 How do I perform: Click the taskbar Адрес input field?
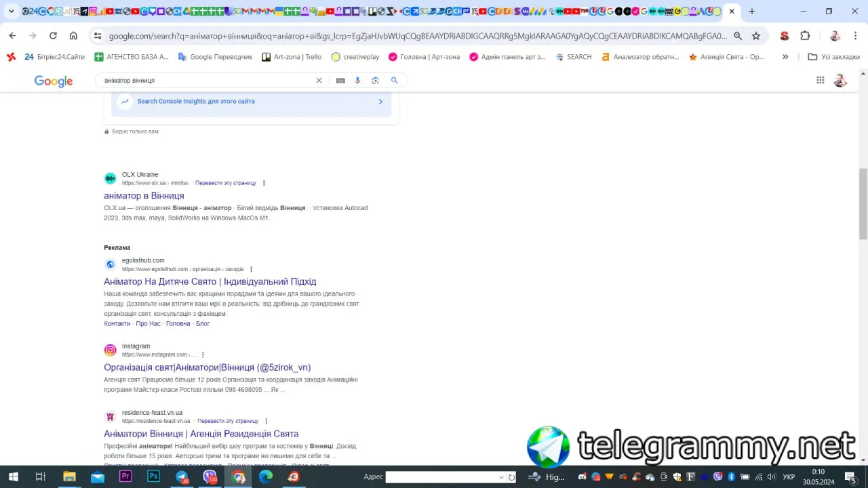[x=441, y=477]
